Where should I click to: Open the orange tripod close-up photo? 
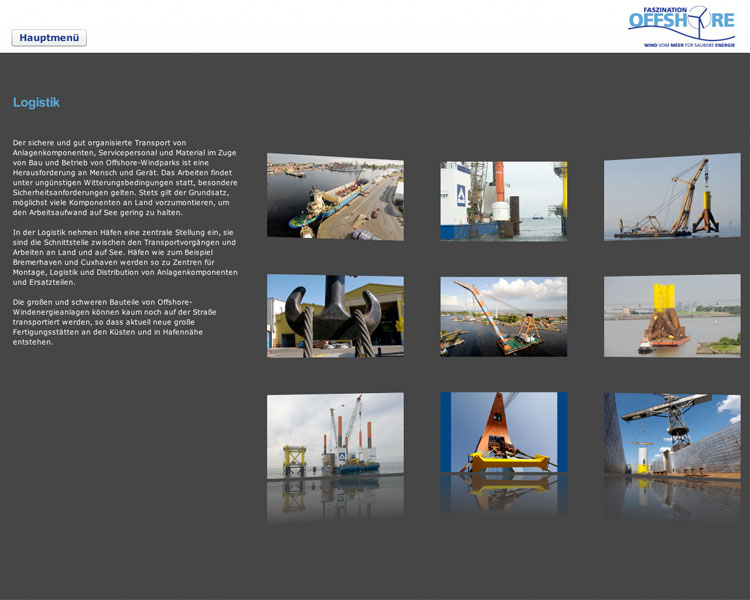[503, 432]
